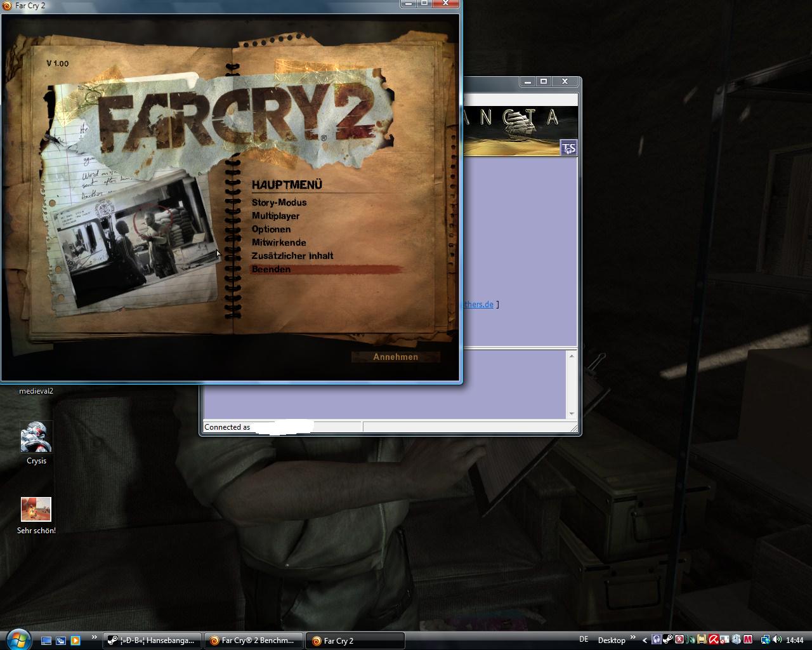The image size is (812, 650).
Task: Click the Annehmen button
Action: coord(395,357)
